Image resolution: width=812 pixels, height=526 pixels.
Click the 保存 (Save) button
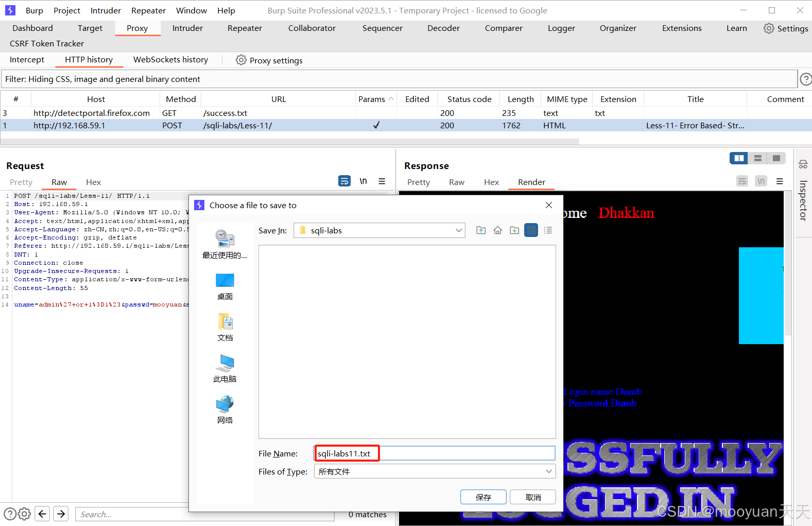[483, 497]
